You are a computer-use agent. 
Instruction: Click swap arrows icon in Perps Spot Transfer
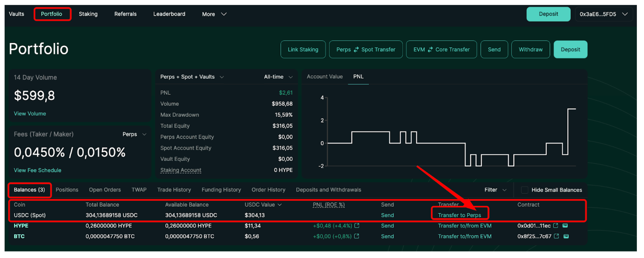[356, 50]
